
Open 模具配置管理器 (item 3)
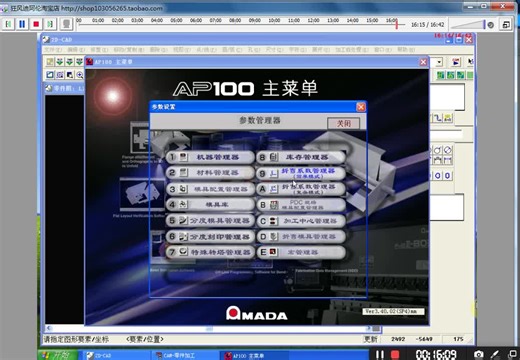(210, 189)
